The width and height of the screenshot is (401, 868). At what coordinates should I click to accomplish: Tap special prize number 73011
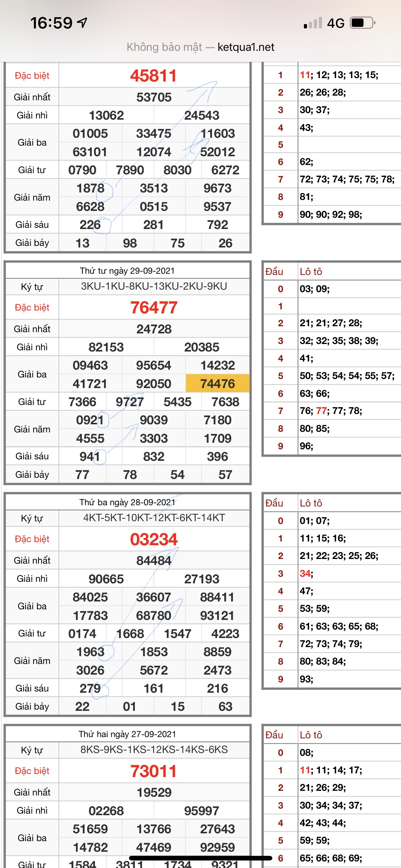click(154, 771)
